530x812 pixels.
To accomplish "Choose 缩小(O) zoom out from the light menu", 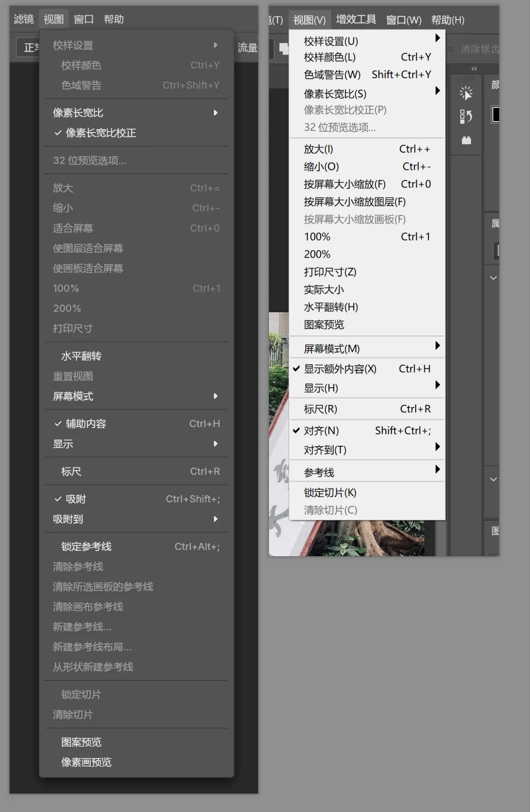I will (x=367, y=166).
